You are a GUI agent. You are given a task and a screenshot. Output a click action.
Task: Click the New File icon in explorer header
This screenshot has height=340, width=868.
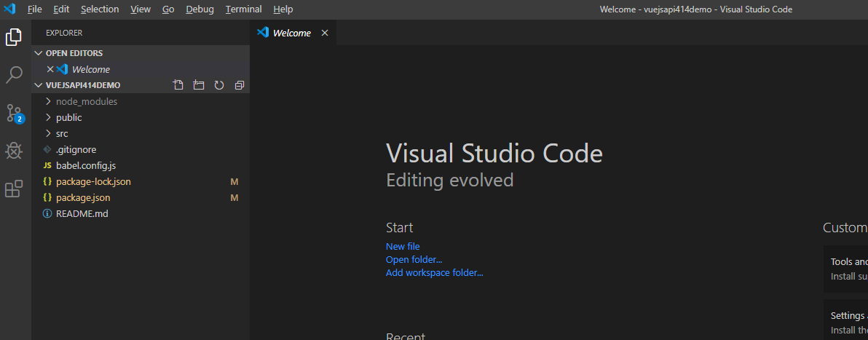178,85
